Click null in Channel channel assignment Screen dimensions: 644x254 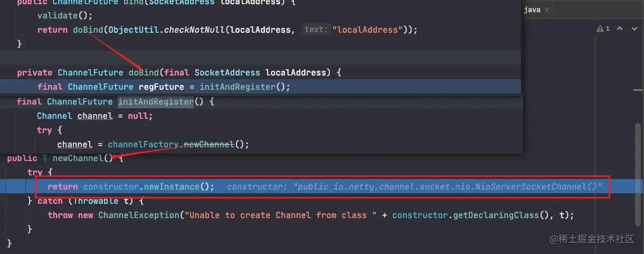pyautogui.click(x=138, y=116)
